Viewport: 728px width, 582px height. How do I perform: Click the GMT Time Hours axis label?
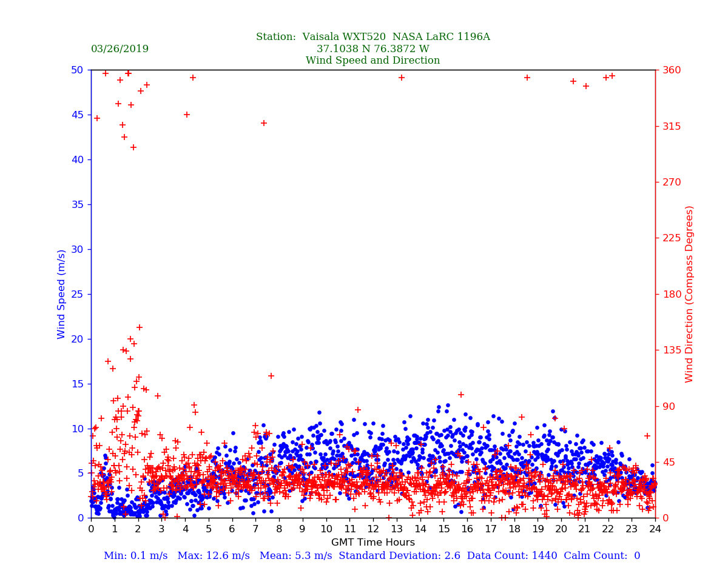pos(372,542)
